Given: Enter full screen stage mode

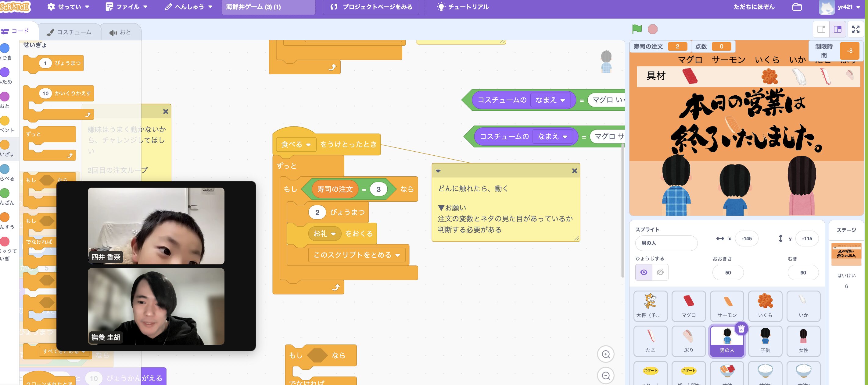Looking at the screenshot, I should point(855,29).
